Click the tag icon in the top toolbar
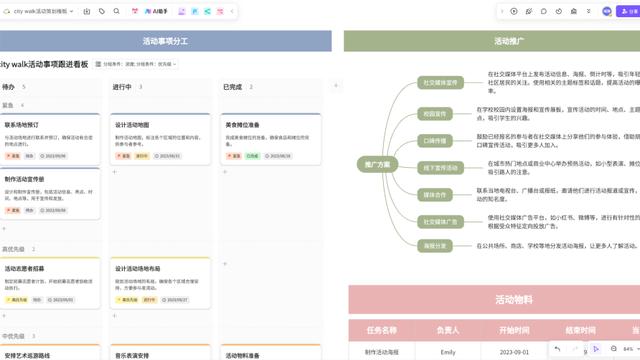 tap(102, 11)
